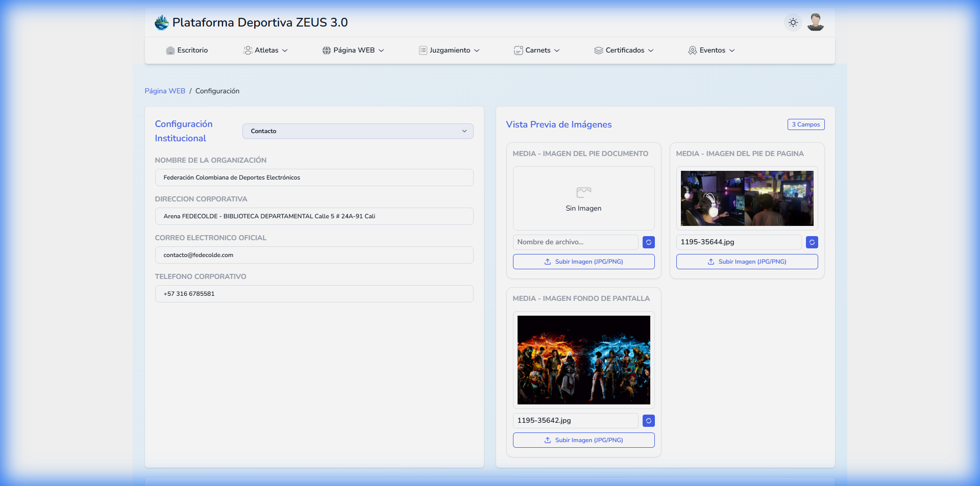Click the Sin Imagen placeholder icon
The height and width of the screenshot is (486, 980).
583,193
